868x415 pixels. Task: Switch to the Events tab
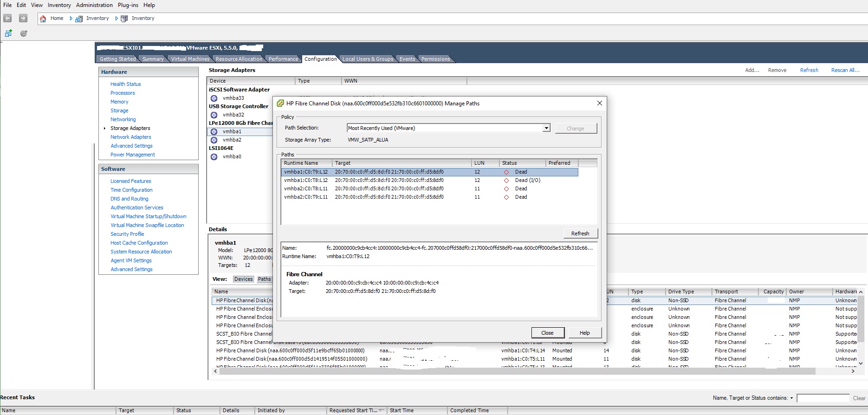pos(407,59)
